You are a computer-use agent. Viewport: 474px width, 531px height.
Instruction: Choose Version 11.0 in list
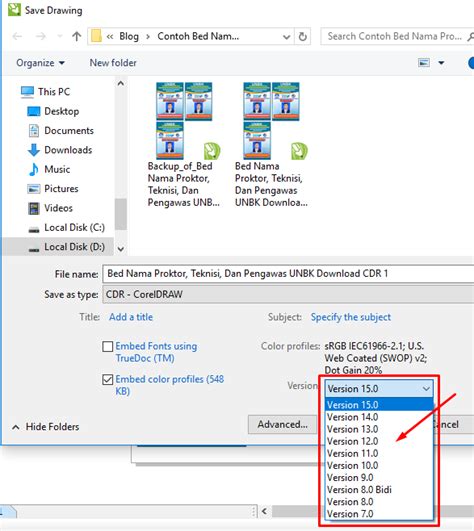(x=379, y=453)
